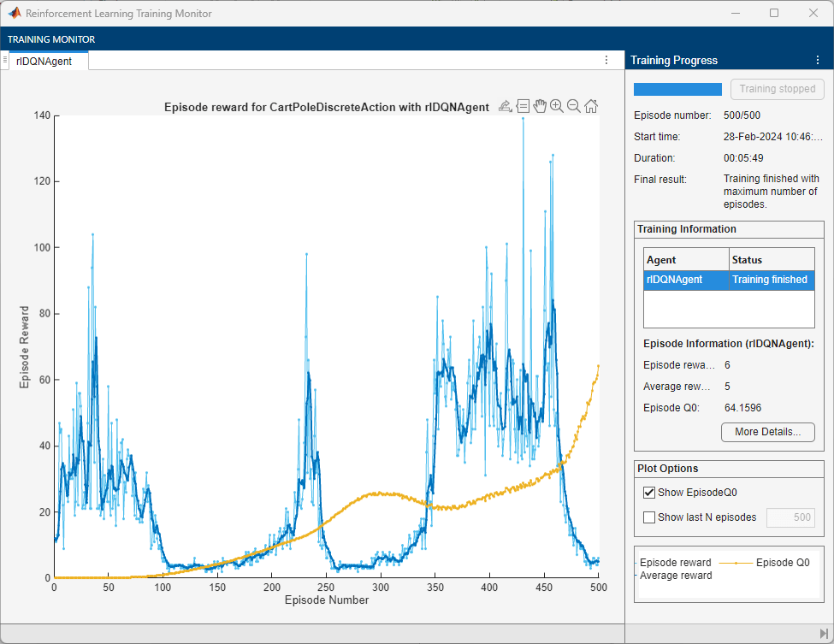
Task: Restore plot view with home icon
Action: click(x=591, y=106)
